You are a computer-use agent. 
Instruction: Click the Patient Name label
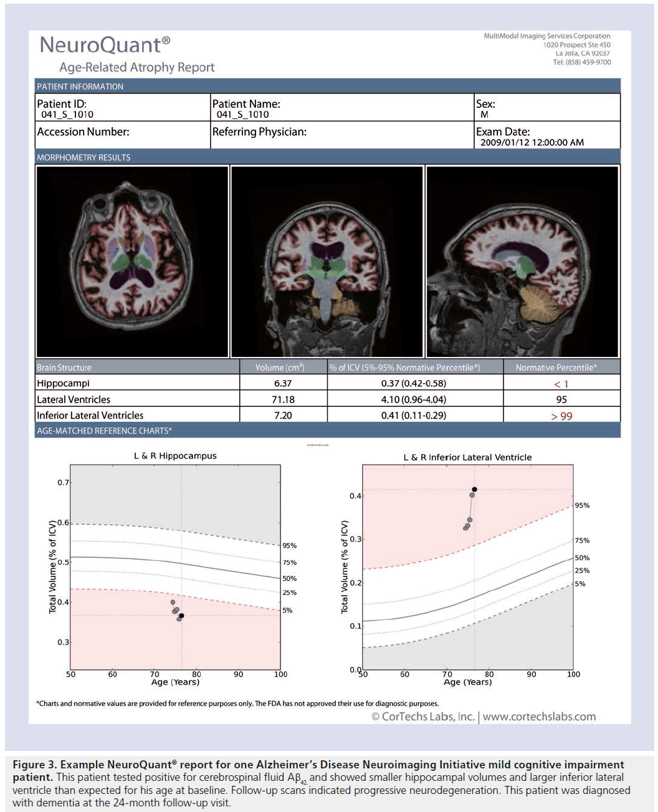[x=246, y=104]
